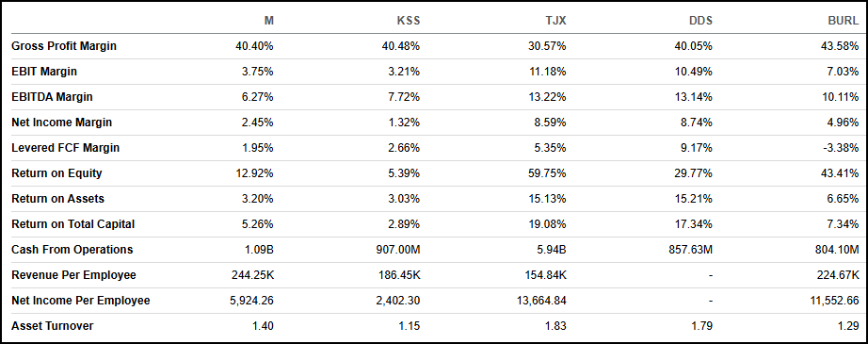Image resolution: width=868 pixels, height=344 pixels.
Task: Select the KSS ticker header
Action: (409, 21)
